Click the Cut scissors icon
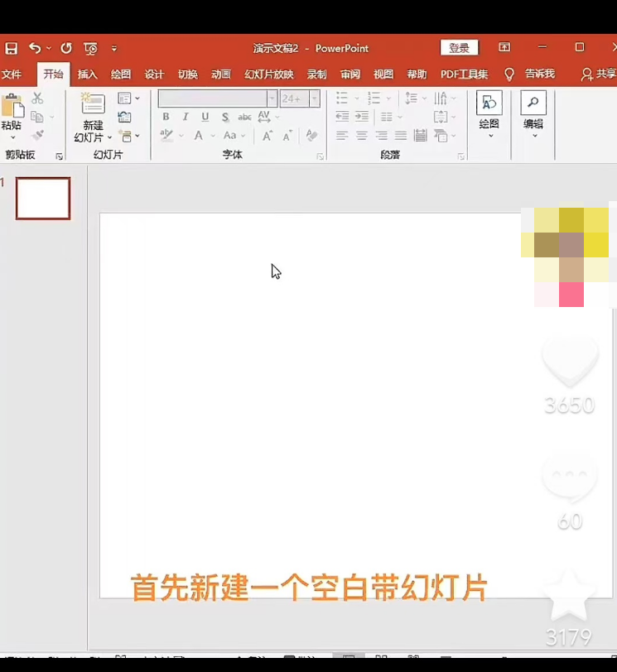617x672 pixels. 37,98
